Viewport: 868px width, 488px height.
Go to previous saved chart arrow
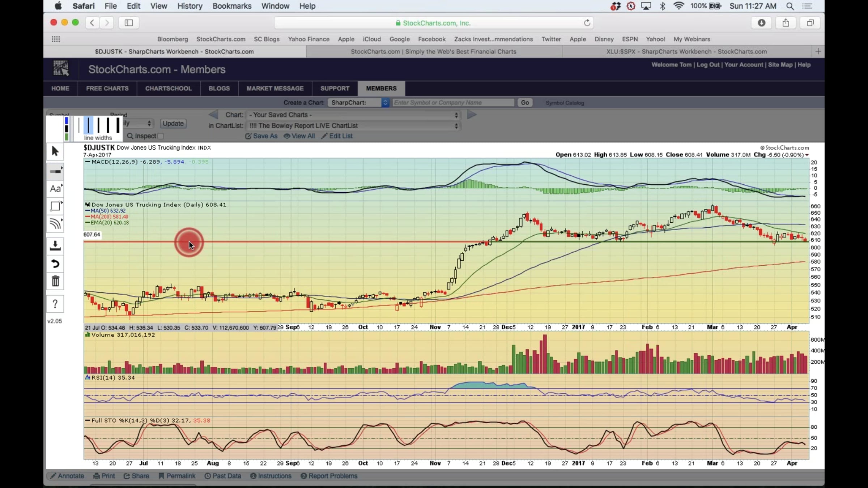213,115
